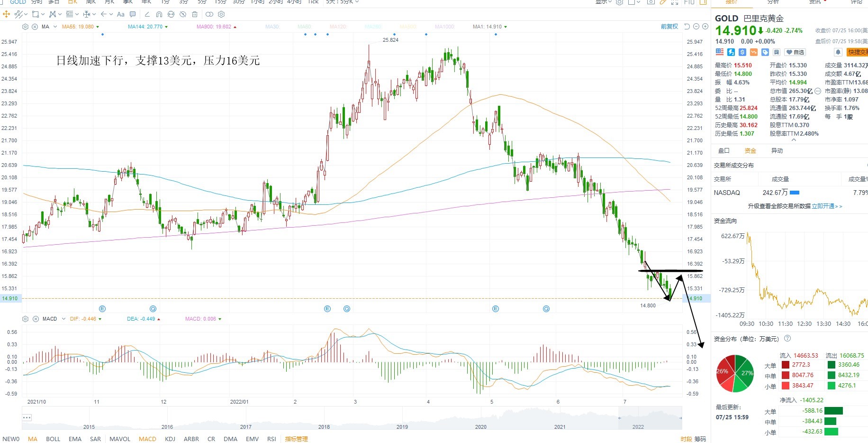Click the 快捷交易 quick trade button
This screenshot has height=443, width=868.
click(858, 52)
